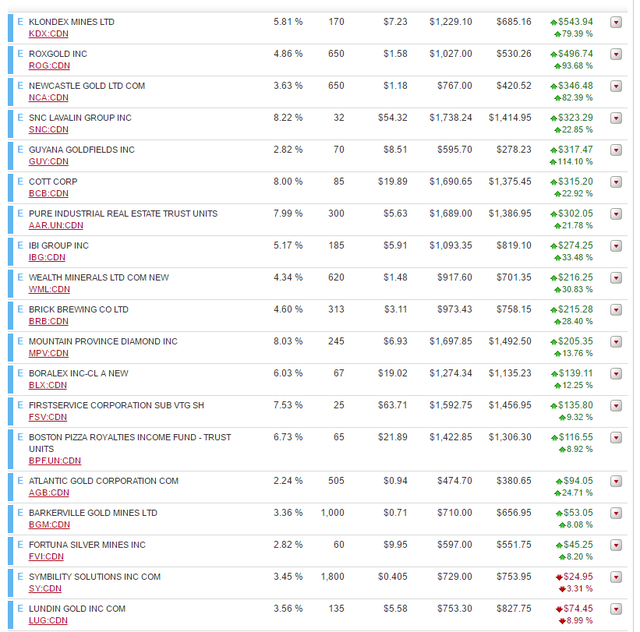Open the IBG:CDN ticker link

click(47, 257)
